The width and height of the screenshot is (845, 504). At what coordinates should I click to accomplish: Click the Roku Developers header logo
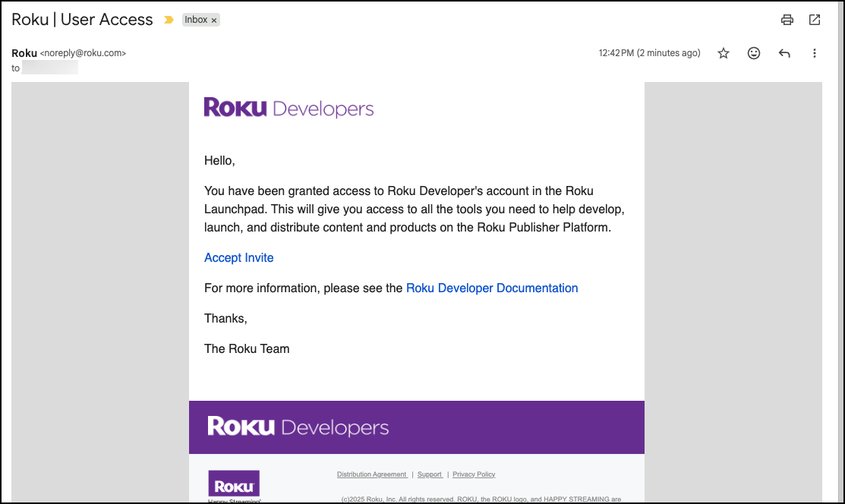(x=288, y=108)
